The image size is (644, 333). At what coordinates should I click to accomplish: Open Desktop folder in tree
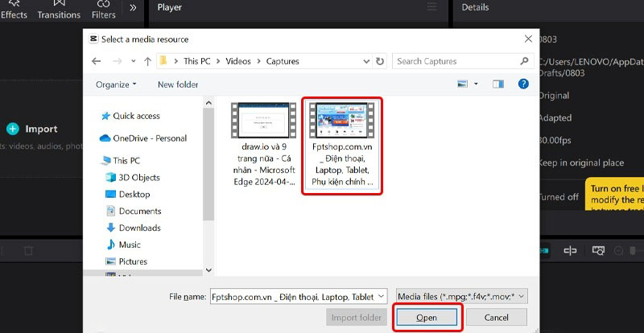128,194
